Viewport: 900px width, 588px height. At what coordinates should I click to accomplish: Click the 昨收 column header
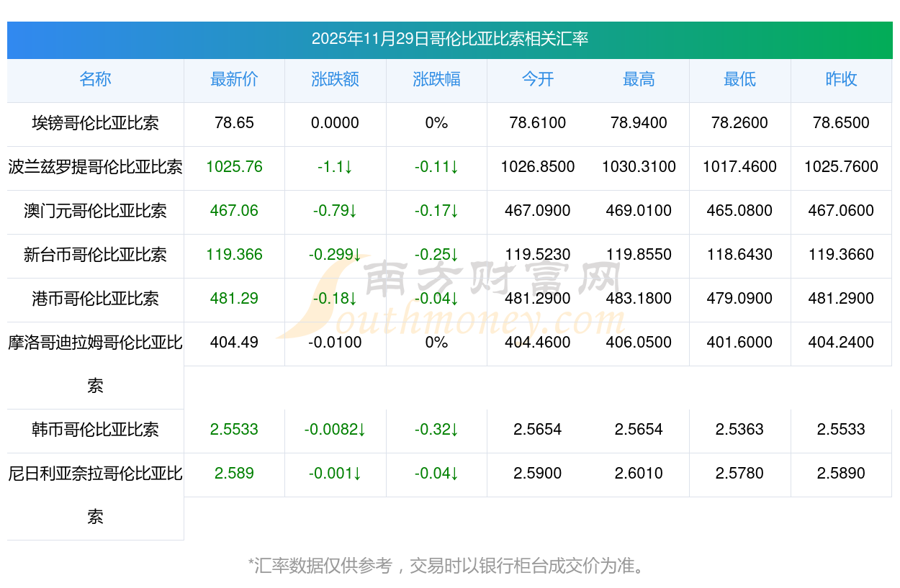(x=841, y=79)
